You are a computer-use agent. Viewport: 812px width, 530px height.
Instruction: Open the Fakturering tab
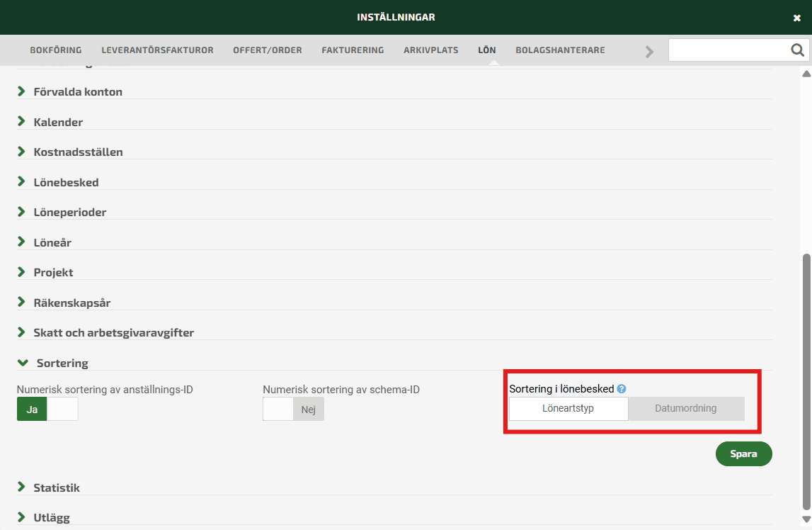(x=353, y=50)
